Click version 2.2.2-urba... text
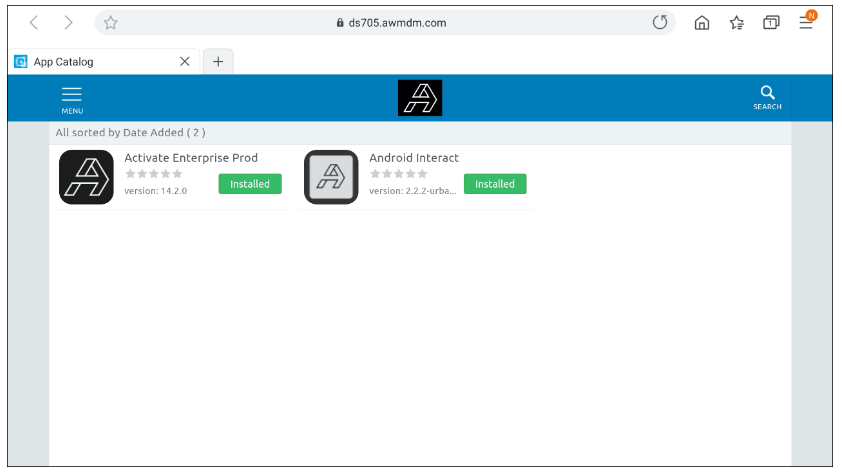The image size is (842, 473). [x=412, y=191]
